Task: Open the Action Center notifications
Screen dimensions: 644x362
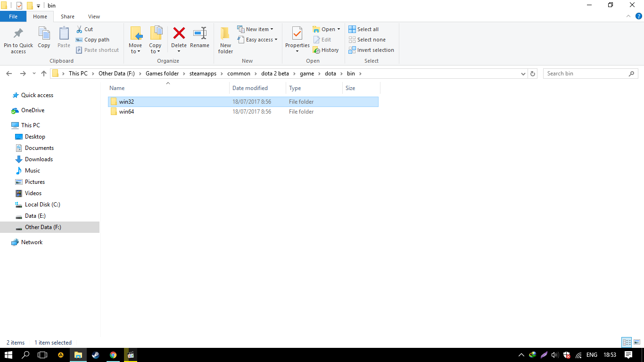Action: click(628, 355)
